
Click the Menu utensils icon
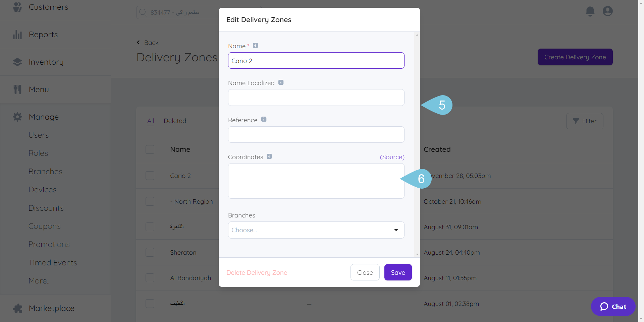pyautogui.click(x=17, y=89)
